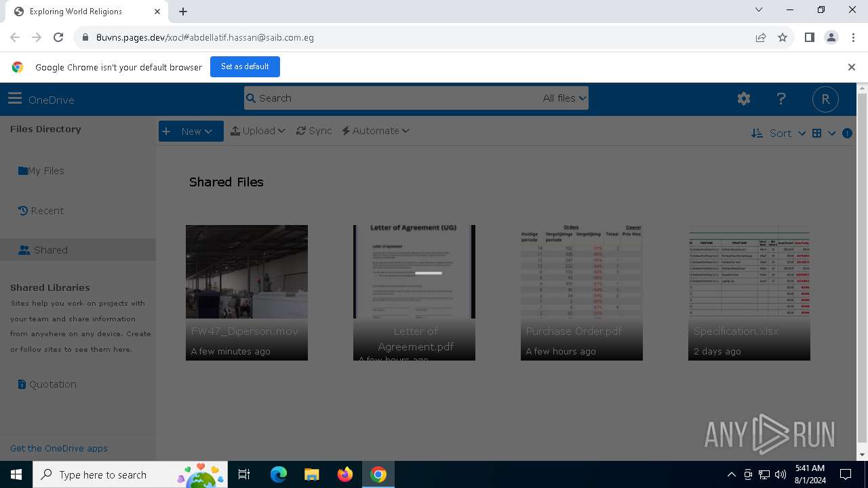The height and width of the screenshot is (488, 868).
Task: Click the page scrollbar down arrow
Action: coord(862,455)
